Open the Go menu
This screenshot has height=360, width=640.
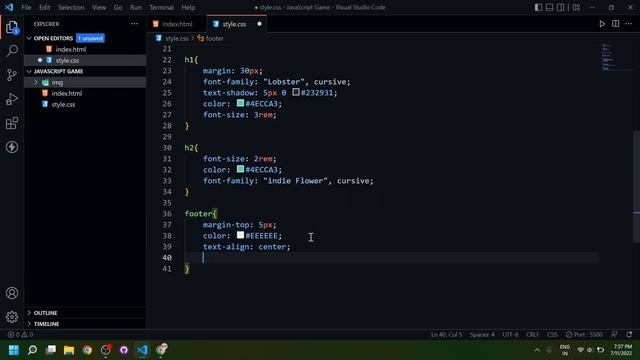(118, 7)
